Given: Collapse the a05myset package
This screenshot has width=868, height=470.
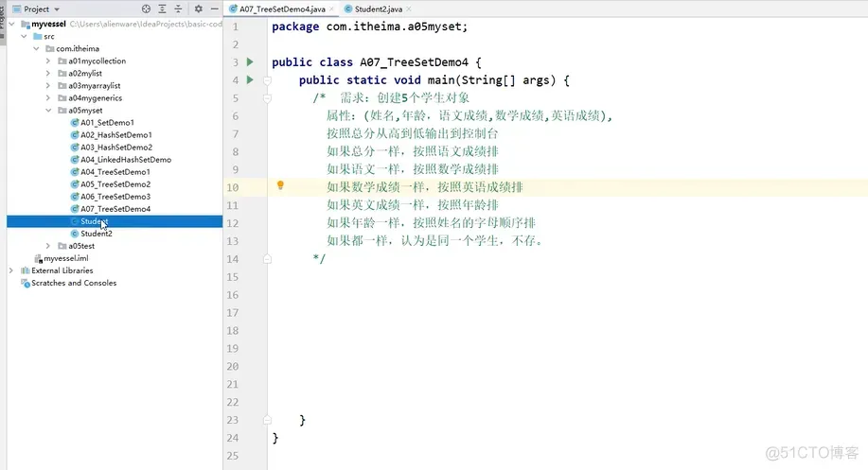Looking at the screenshot, I should (x=48, y=110).
